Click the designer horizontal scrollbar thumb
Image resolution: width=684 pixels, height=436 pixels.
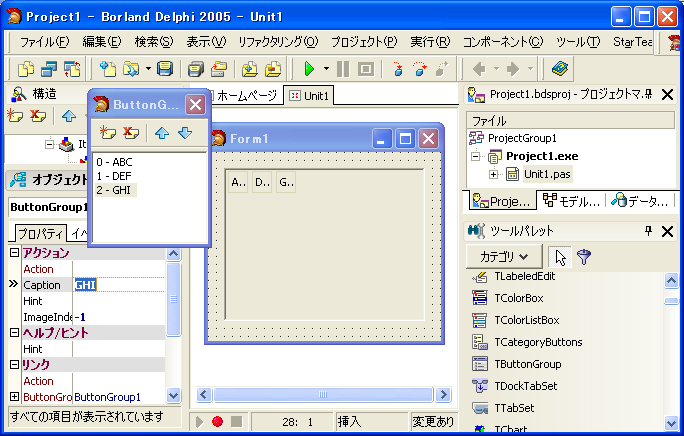point(323,395)
